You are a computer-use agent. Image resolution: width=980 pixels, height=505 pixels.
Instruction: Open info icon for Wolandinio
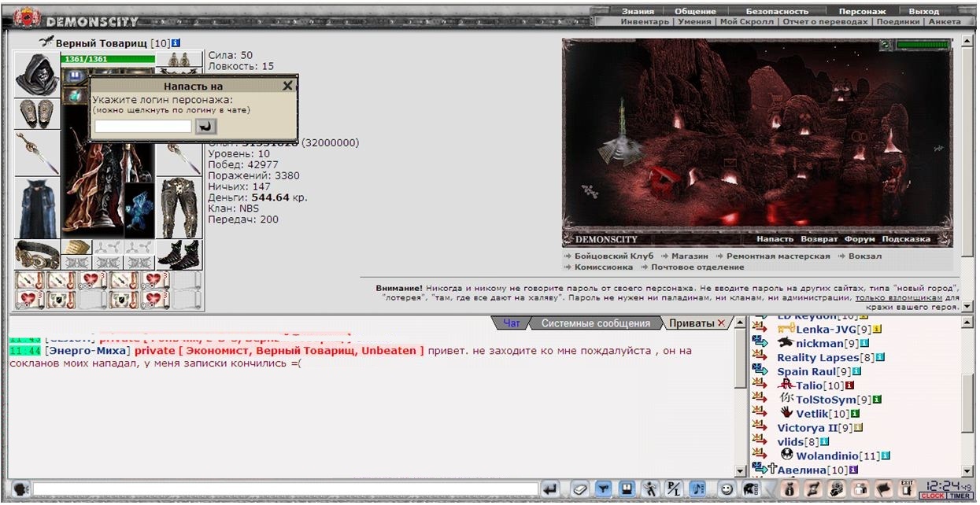click(886, 455)
